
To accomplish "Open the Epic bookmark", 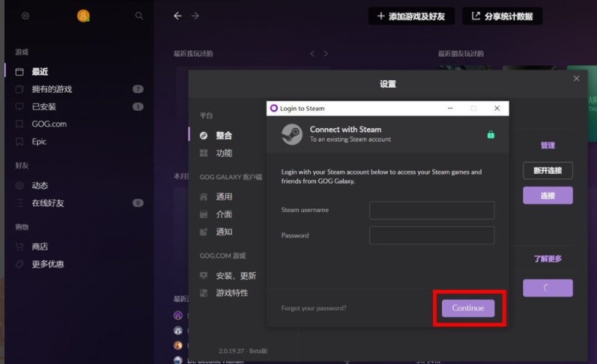I will tap(39, 142).
